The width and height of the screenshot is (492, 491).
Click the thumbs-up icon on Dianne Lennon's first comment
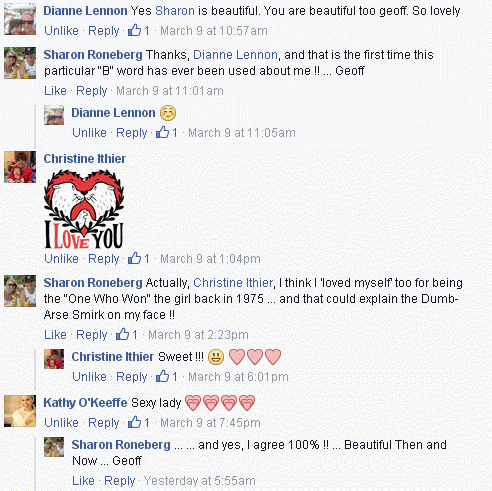coord(135,30)
